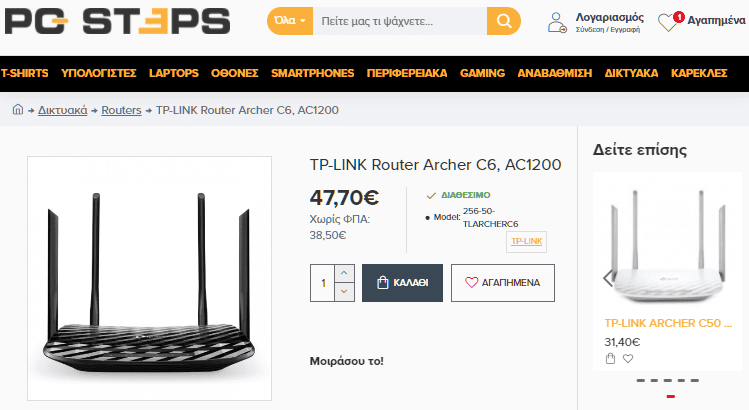Favorite the Archer C50 via heart icon
Image resolution: width=749 pixels, height=410 pixels.
coord(628,358)
